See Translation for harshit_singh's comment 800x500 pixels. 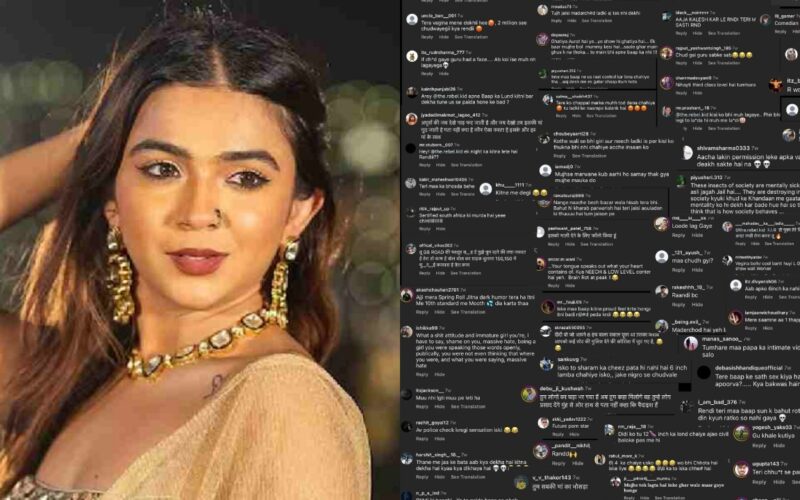468,477
